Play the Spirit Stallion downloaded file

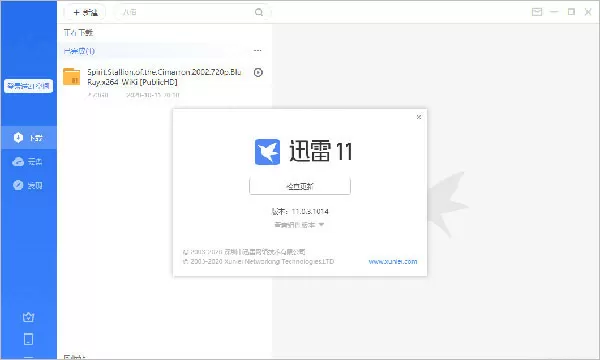[x=258, y=72]
